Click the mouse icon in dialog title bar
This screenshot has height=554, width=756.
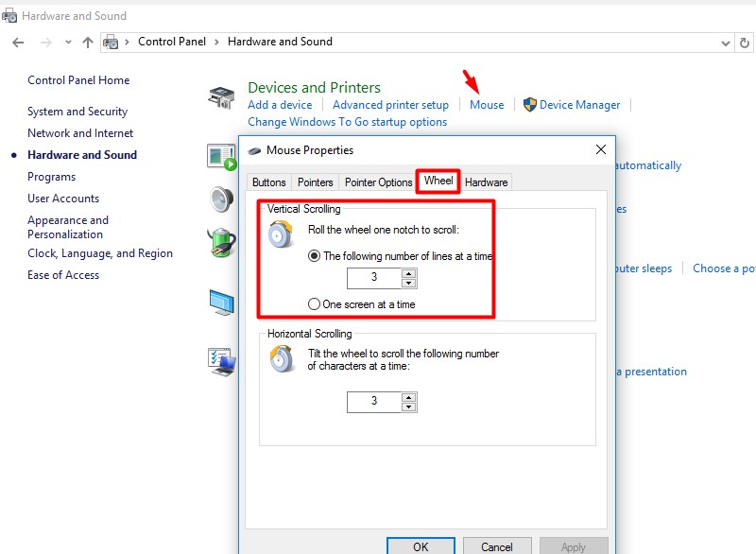(x=254, y=151)
